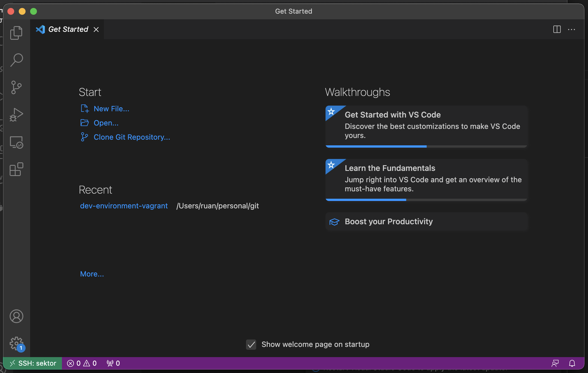Open the editor More Actions ellipsis

click(x=572, y=29)
